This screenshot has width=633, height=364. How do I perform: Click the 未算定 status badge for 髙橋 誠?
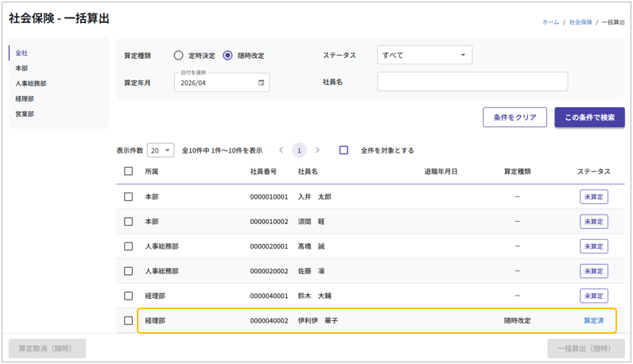tap(593, 246)
